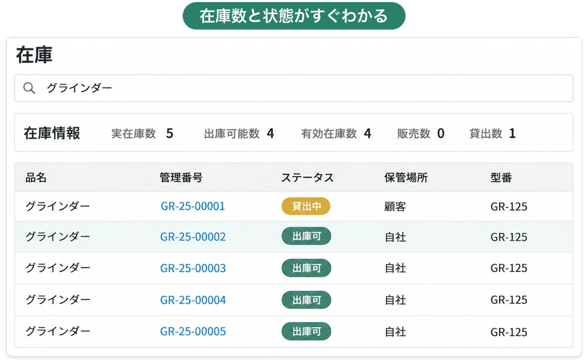Open management number GR-25-00004
Image resolution: width=588 pixels, height=364 pixels.
pyautogui.click(x=193, y=300)
